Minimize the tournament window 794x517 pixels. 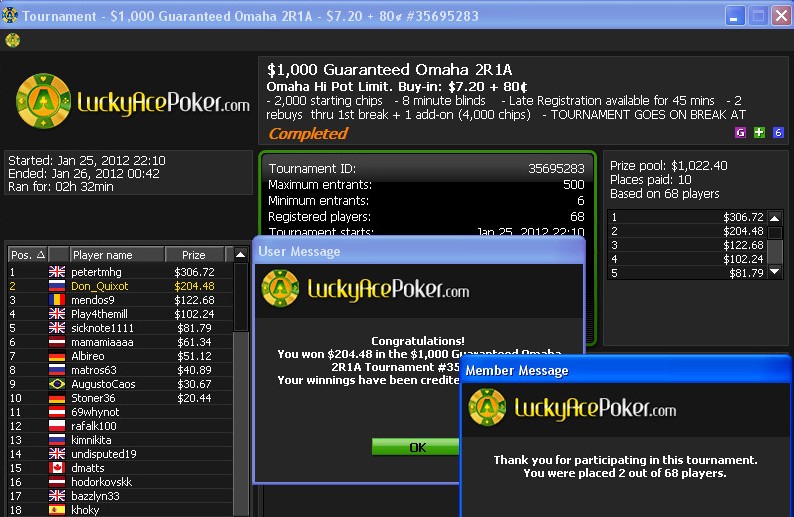734,16
